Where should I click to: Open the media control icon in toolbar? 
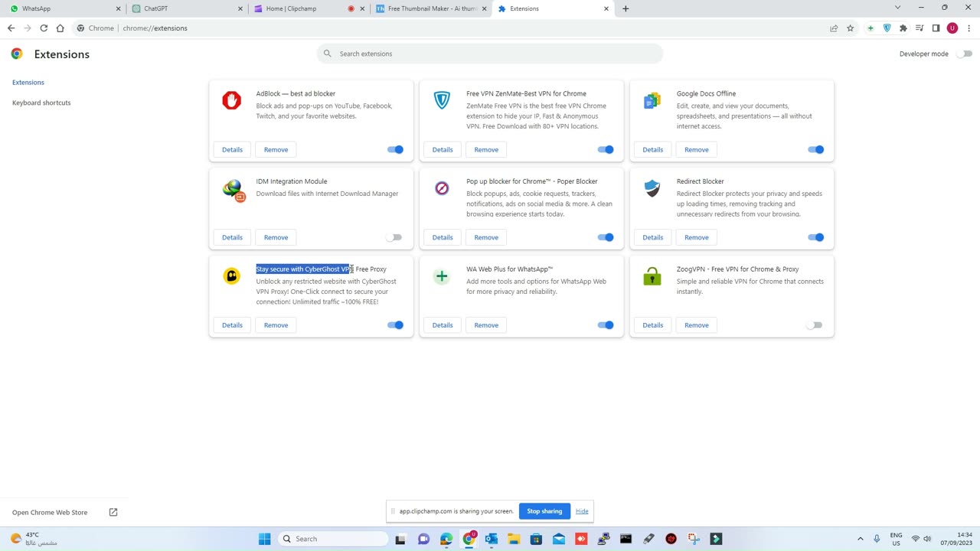920,28
